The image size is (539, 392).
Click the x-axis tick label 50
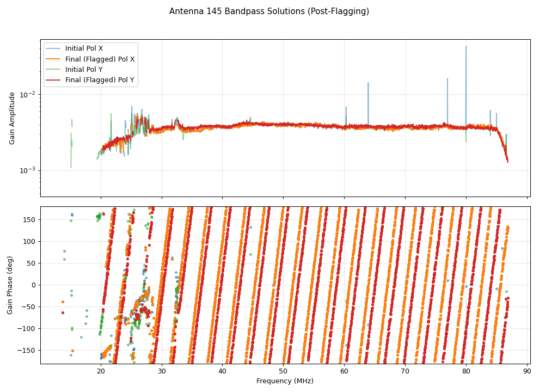tap(283, 371)
